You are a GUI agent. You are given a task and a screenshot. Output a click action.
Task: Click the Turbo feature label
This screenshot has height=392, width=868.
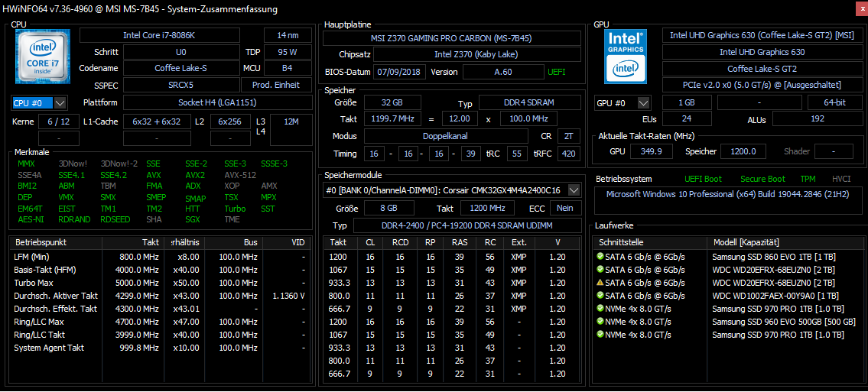[235, 209]
